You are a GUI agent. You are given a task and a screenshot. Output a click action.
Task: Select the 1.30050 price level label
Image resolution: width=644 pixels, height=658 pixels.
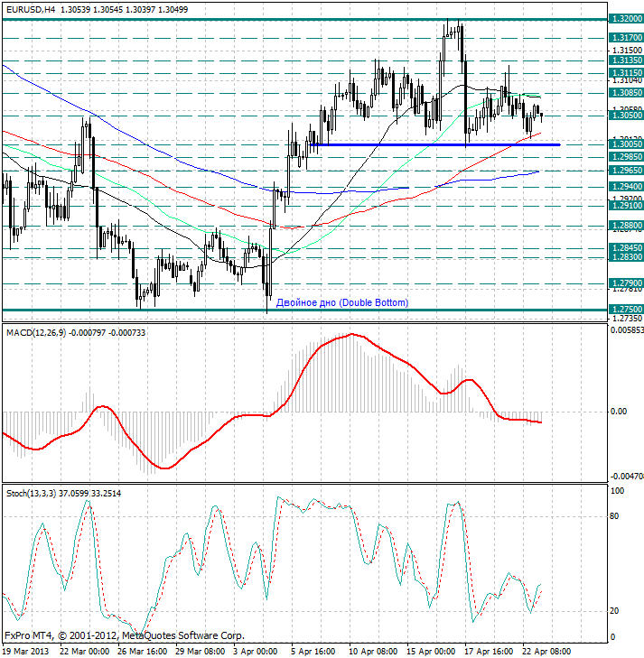pyautogui.click(x=626, y=144)
